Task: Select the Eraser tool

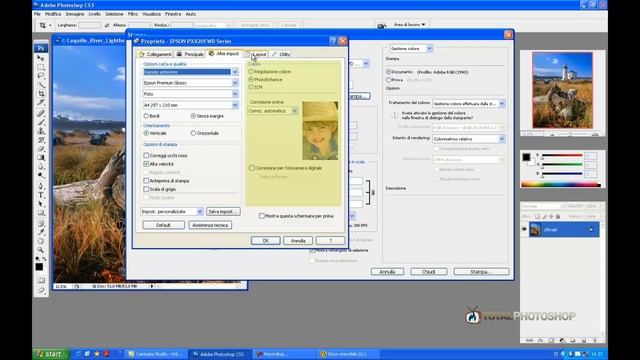Action: click(x=41, y=149)
